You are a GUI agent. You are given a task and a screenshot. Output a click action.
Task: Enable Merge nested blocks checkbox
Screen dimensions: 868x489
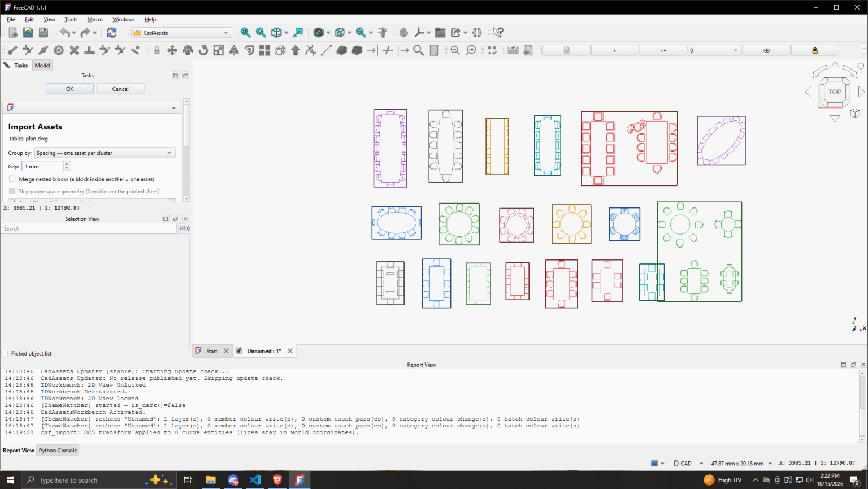tap(12, 179)
